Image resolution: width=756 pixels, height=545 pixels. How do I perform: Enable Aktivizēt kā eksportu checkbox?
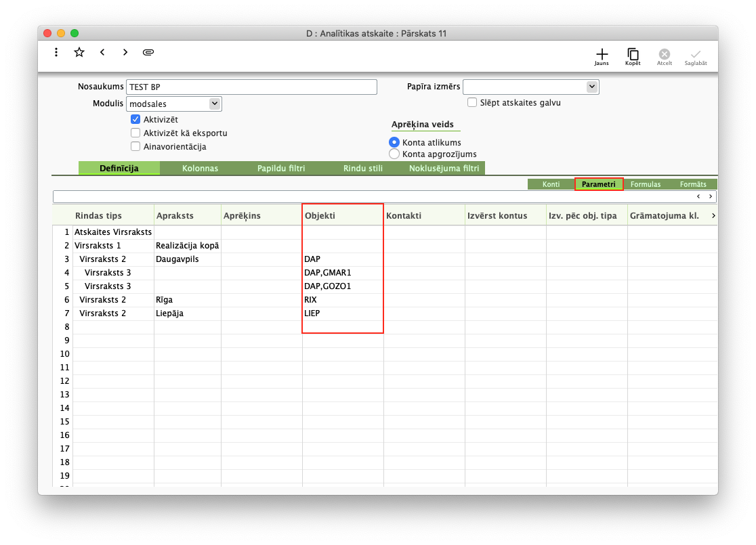(135, 133)
